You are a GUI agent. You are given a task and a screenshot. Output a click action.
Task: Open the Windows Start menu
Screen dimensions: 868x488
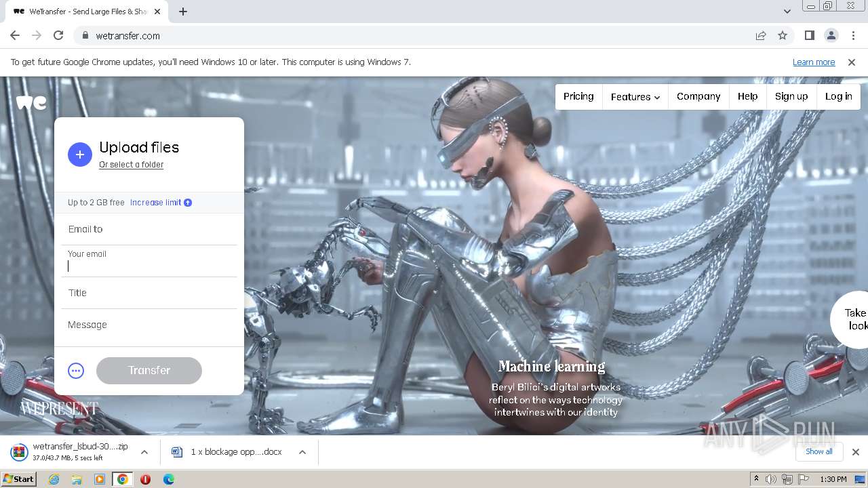19,479
